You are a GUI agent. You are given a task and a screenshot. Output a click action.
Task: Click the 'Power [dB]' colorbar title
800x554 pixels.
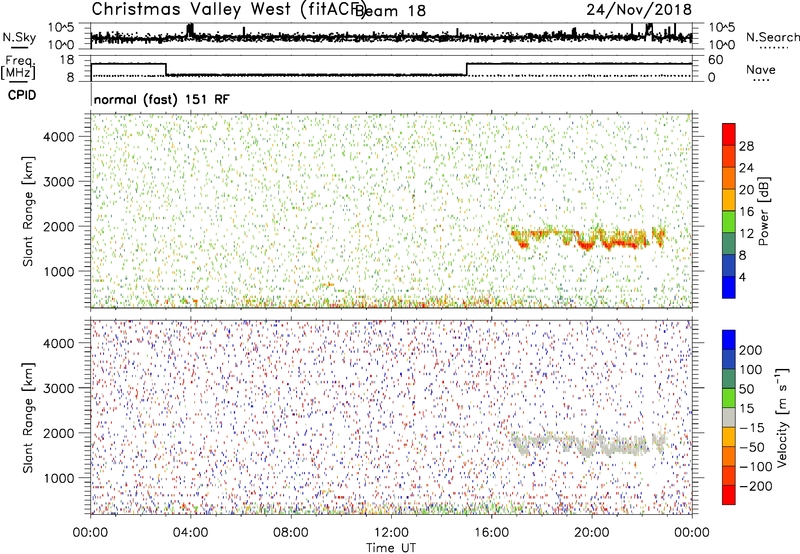click(763, 211)
